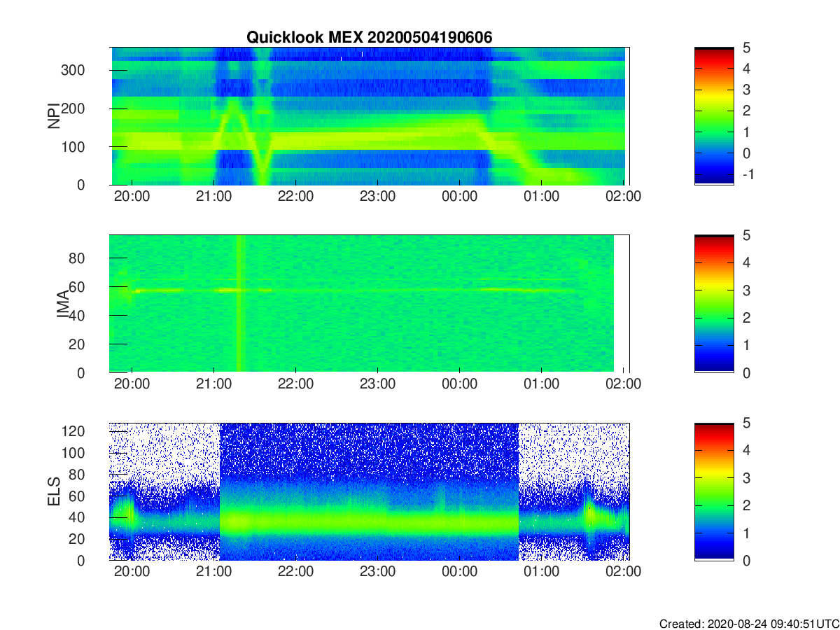Click inside the NPI spectrogram plot

pyautogui.click(x=369, y=116)
